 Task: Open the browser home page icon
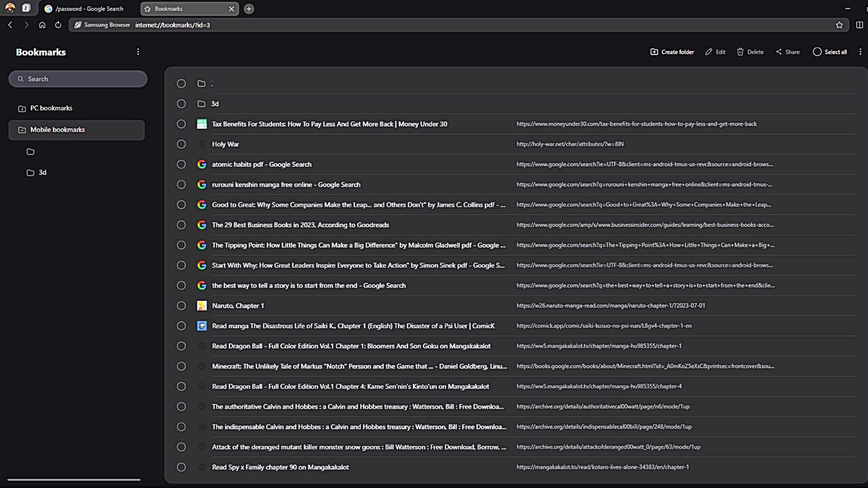pos(42,25)
